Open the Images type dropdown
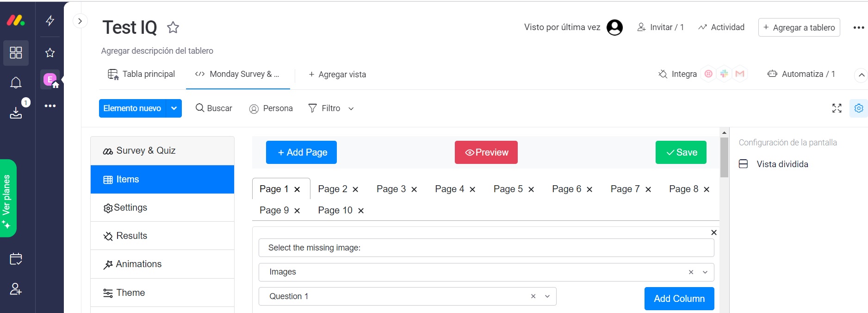This screenshot has width=868, height=313. point(705,272)
